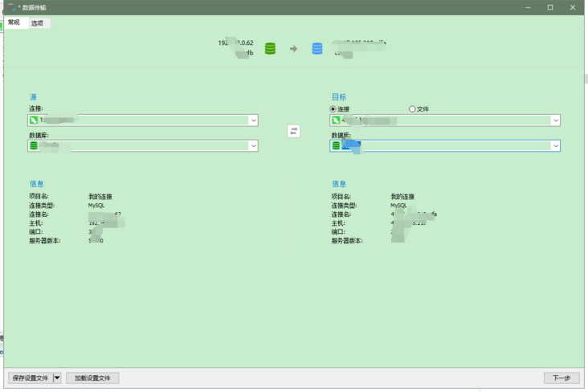The width and height of the screenshot is (588, 392).
Task: Expand the target 数据库 dropdown arrow
Action: pyautogui.click(x=556, y=146)
